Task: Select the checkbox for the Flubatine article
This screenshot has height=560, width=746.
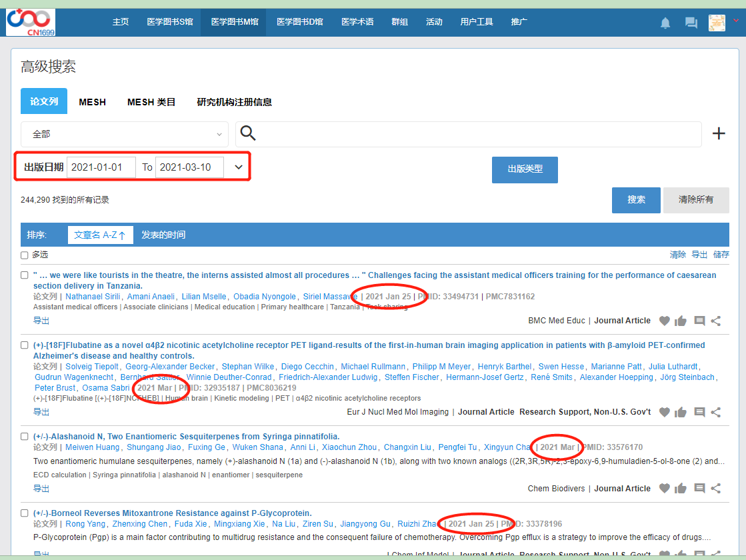Action: pyautogui.click(x=25, y=345)
